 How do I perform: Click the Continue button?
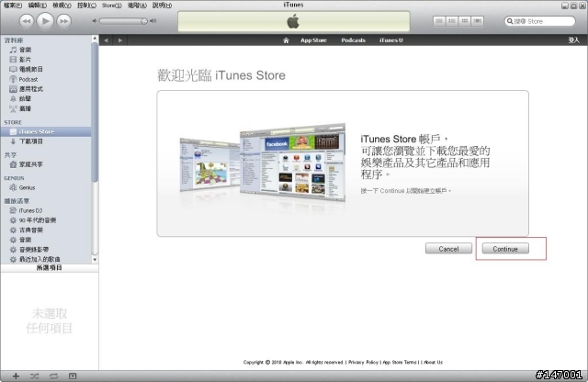(505, 249)
